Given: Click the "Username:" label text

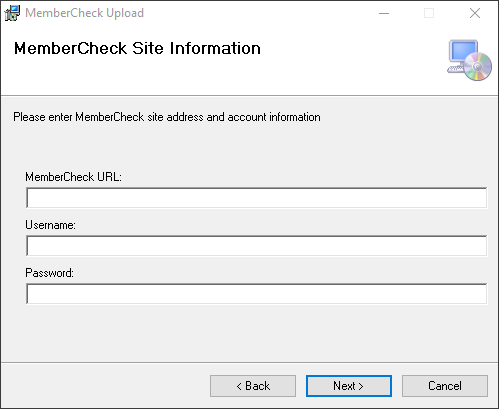Looking at the screenshot, I should coord(50,225).
